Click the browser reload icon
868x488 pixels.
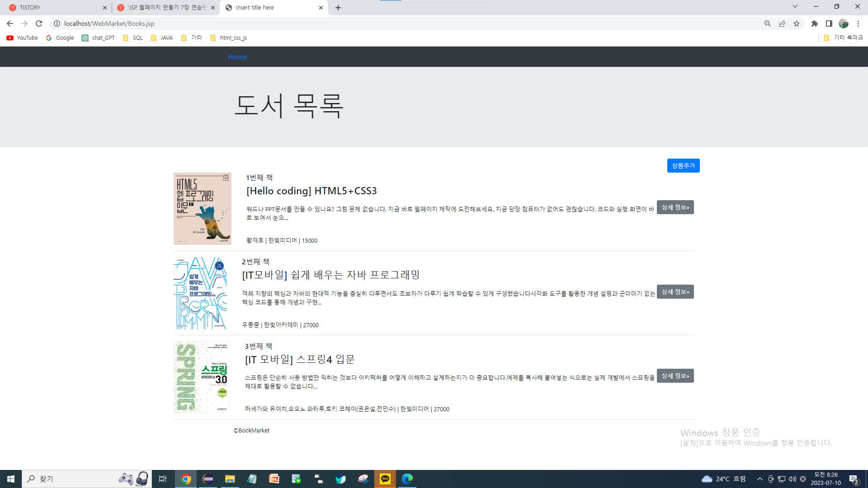[x=39, y=23]
